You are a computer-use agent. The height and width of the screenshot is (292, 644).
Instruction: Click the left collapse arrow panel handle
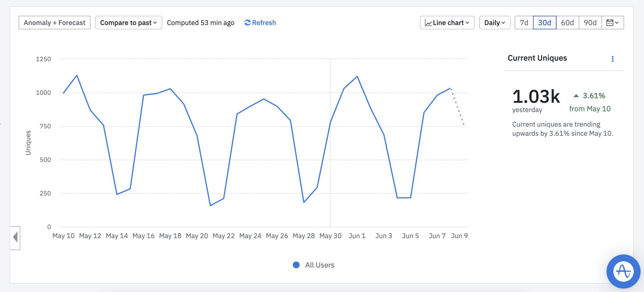(15, 238)
